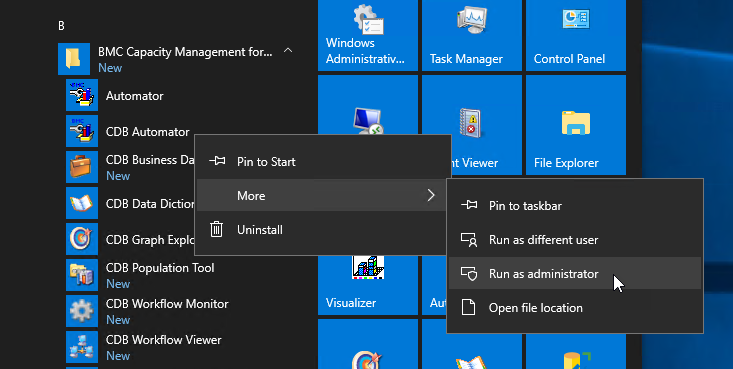Click the page icon beside Open file location
The height and width of the screenshot is (369, 733).
click(x=468, y=307)
